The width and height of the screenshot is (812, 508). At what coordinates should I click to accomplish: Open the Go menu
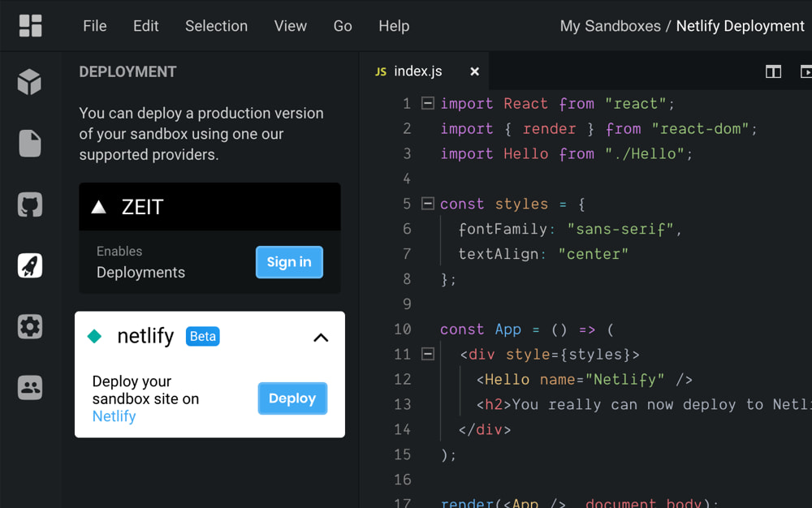342,26
